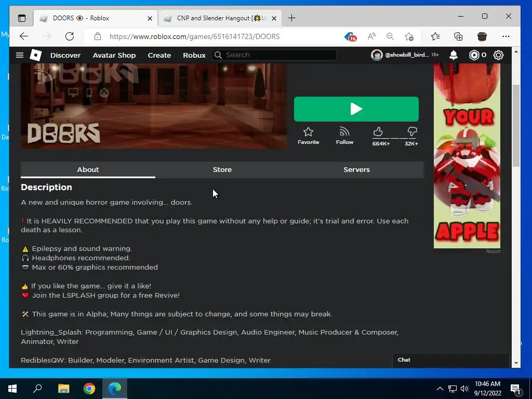The height and width of the screenshot is (399, 532).
Task: Open Google Chrome from taskbar
Action: pyautogui.click(x=89, y=389)
